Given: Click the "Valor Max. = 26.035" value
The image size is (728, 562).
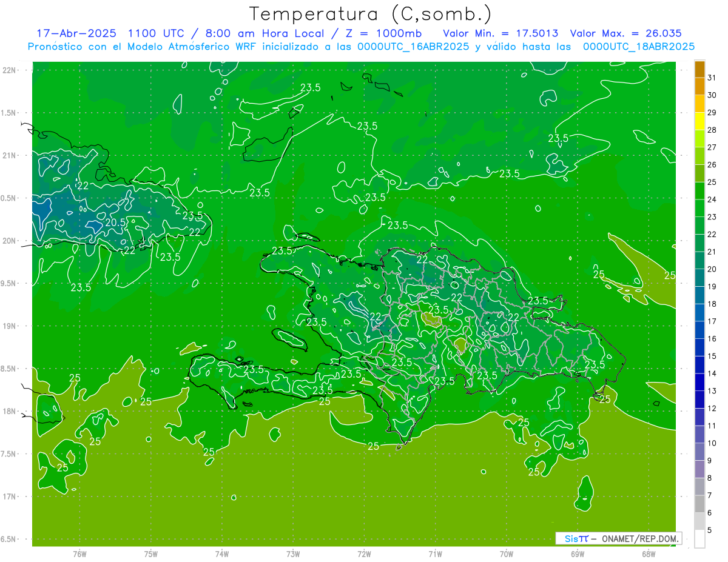Looking at the screenshot, I should click(x=625, y=33).
